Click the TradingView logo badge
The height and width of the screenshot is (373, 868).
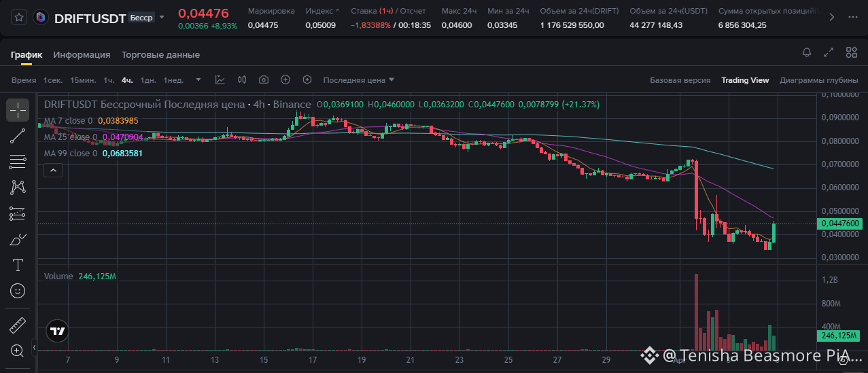point(58,332)
